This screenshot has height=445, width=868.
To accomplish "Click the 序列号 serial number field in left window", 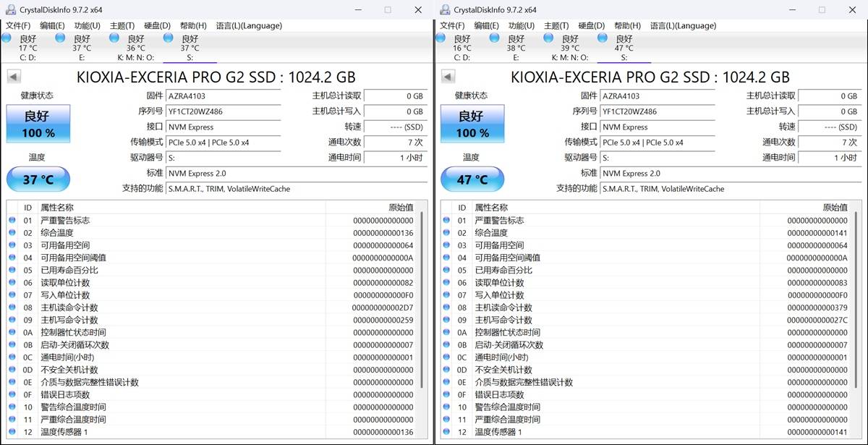I will tap(223, 111).
